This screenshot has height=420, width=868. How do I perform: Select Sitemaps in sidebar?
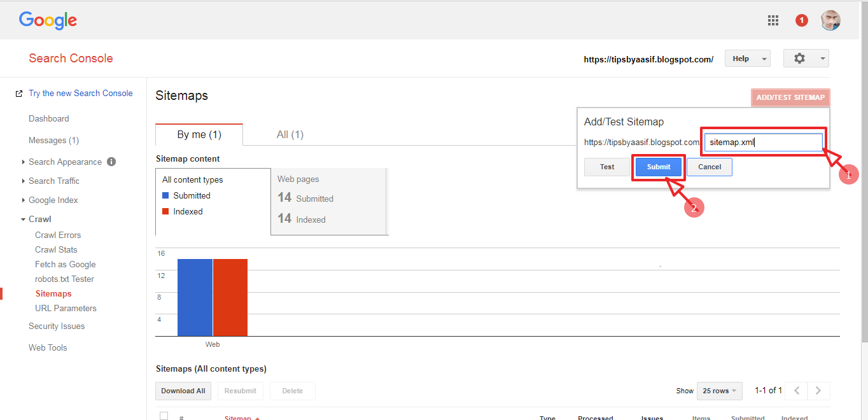pyautogui.click(x=53, y=293)
